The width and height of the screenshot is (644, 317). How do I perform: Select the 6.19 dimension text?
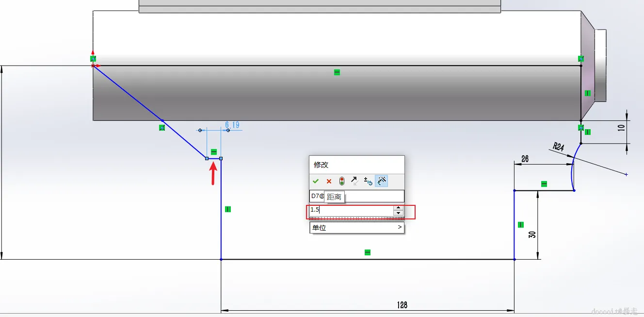click(x=232, y=125)
